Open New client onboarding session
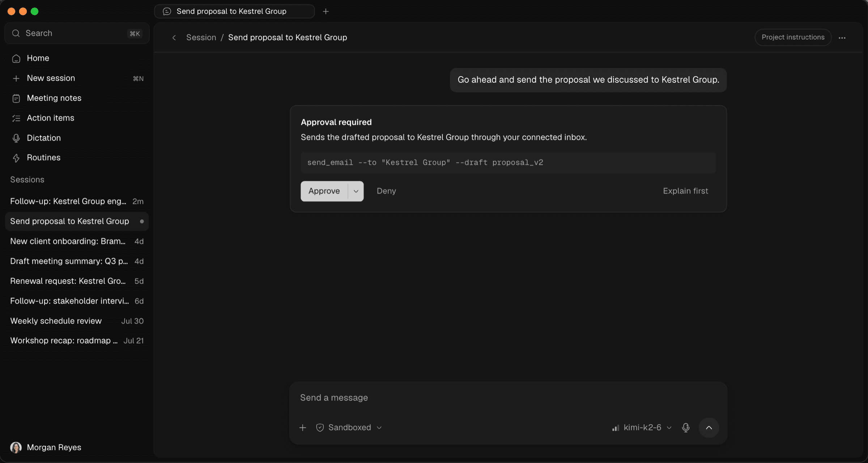 (77, 241)
